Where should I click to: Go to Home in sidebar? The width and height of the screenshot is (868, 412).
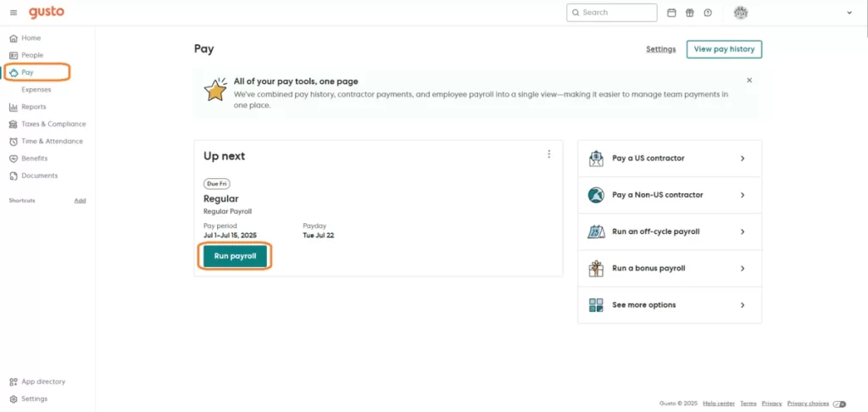coord(31,38)
